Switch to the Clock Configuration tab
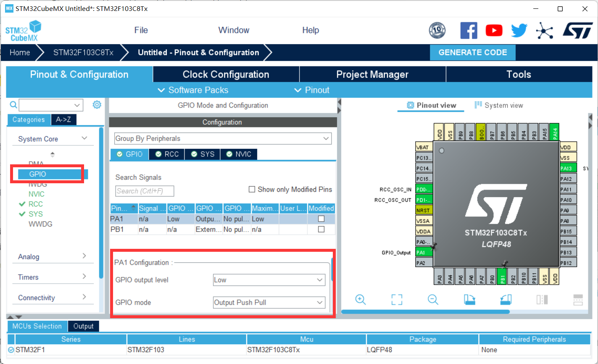 [226, 74]
